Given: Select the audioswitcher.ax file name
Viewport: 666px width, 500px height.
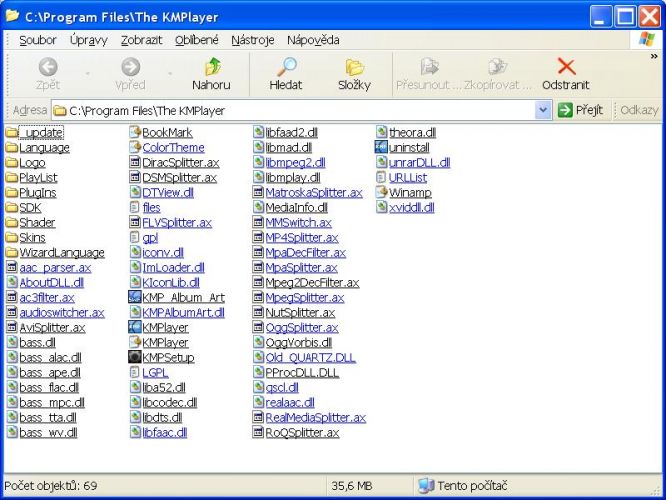Looking at the screenshot, I should [x=62, y=313].
